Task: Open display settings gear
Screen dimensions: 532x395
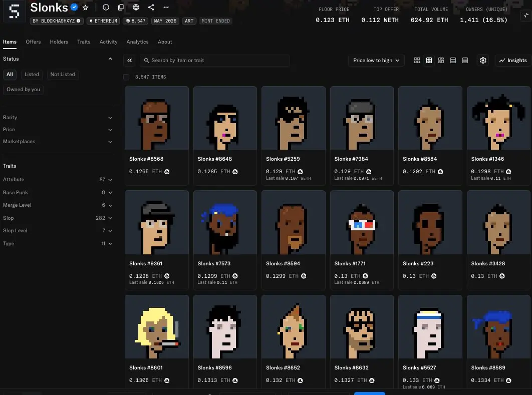Action: [x=483, y=61]
